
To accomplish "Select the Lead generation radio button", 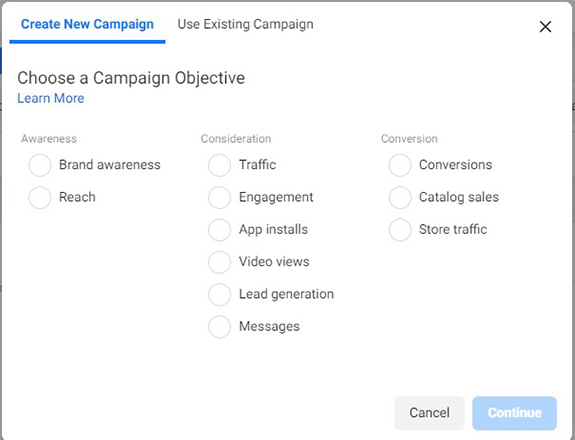I will [219, 294].
